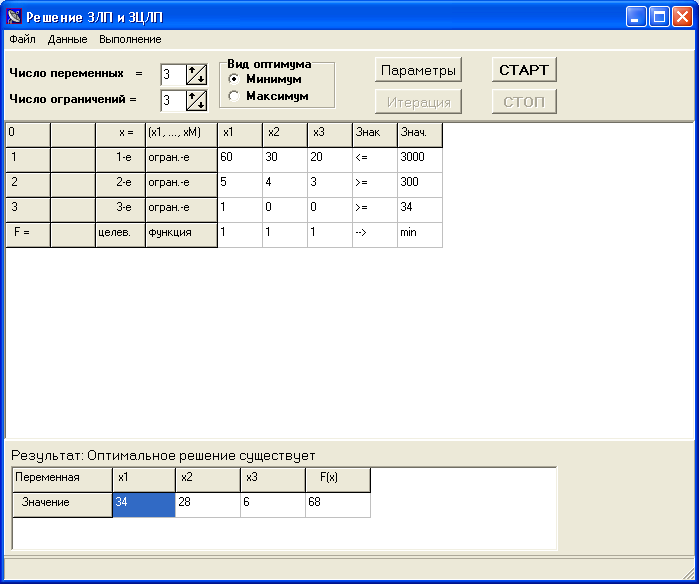Open the Данные menu

point(67,39)
